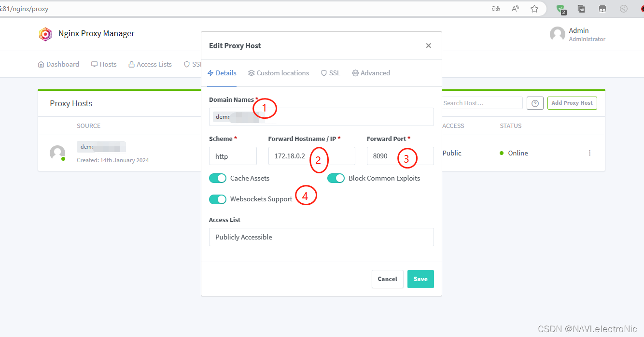Click browser favorites star icon
Image resolution: width=644 pixels, height=337 pixels.
(x=534, y=9)
